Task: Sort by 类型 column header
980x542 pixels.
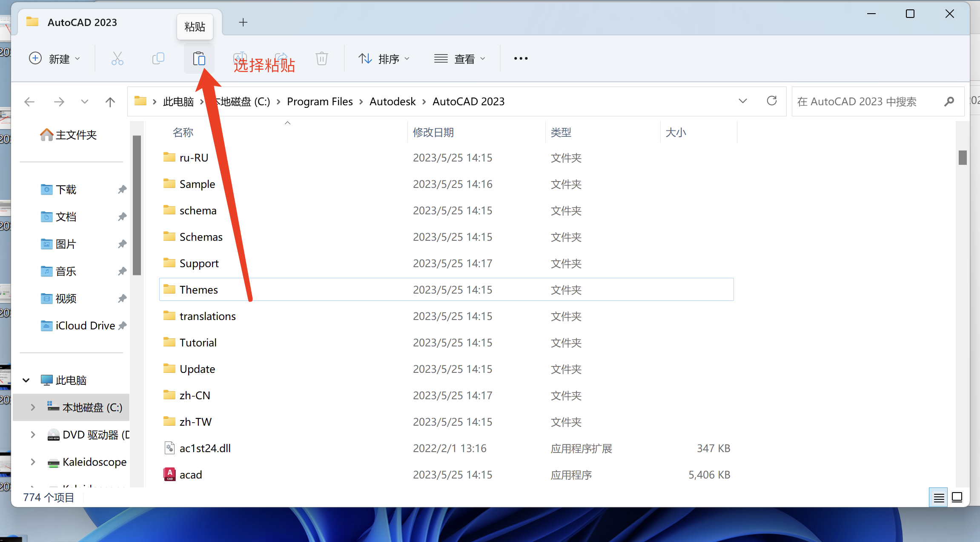Action: pos(561,132)
